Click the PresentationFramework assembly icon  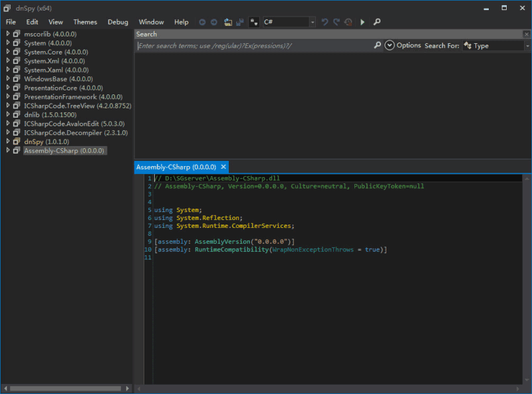point(17,96)
